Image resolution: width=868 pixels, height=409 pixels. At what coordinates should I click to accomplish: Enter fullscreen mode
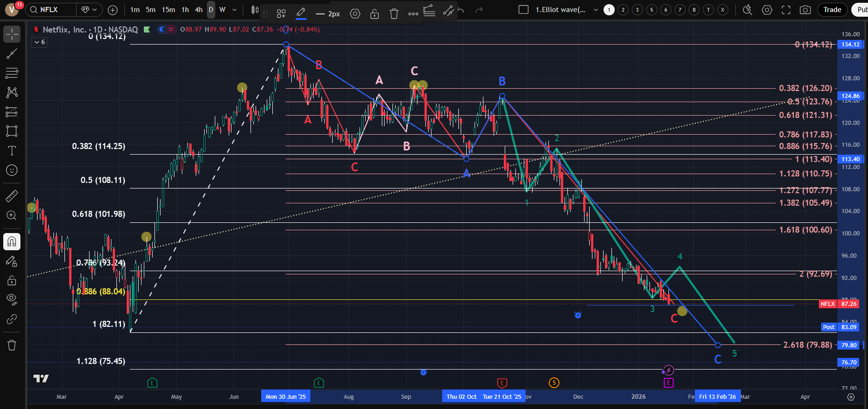(x=786, y=10)
